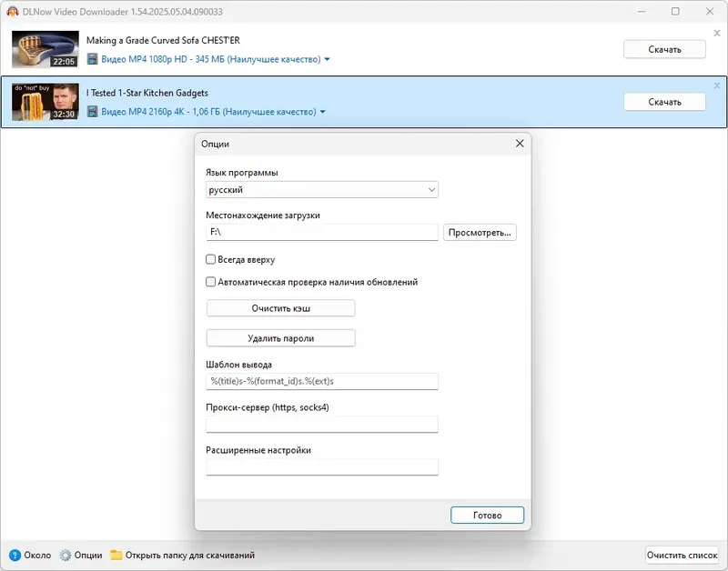Click the Шаблон вывода template field
This screenshot has width=728, height=571.
click(322, 381)
